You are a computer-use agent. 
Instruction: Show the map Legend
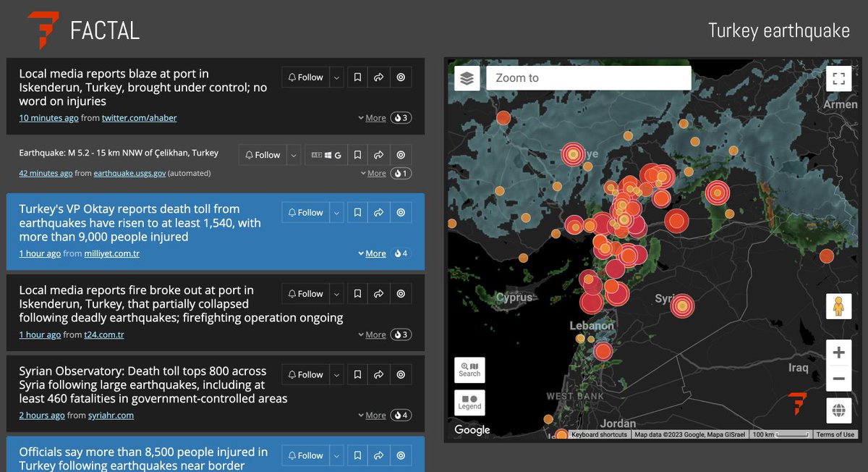(469, 403)
